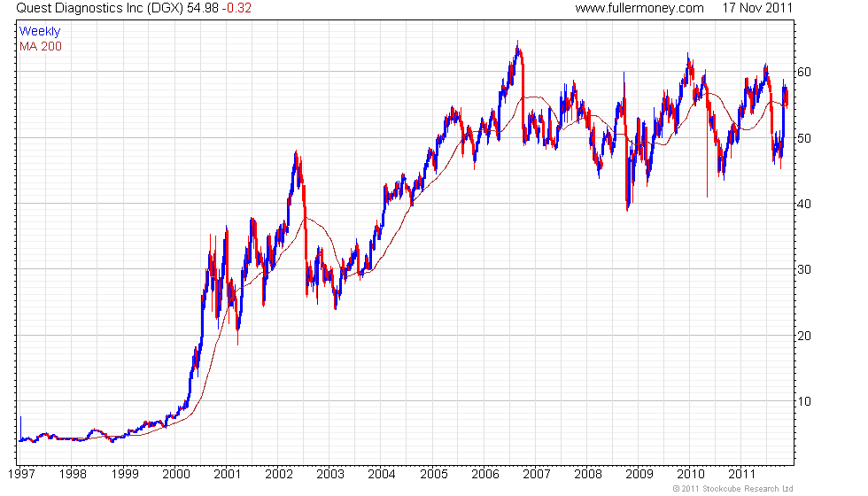Image resolution: width=868 pixels, height=496 pixels.
Task: Click the price change -0.32
Action: (x=236, y=8)
